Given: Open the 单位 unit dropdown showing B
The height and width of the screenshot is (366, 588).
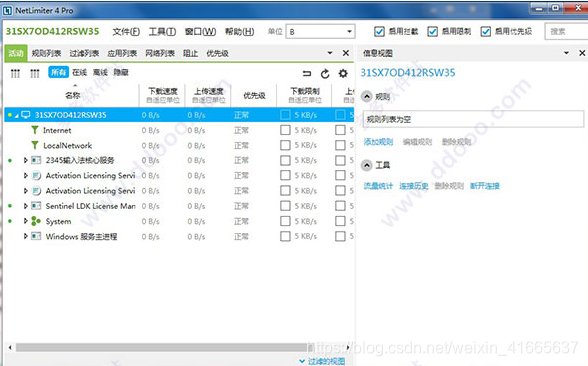Looking at the screenshot, I should pyautogui.click(x=320, y=32).
